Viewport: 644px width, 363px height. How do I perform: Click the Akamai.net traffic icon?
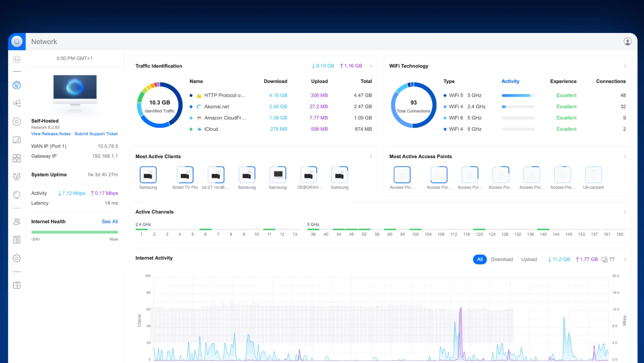point(199,107)
